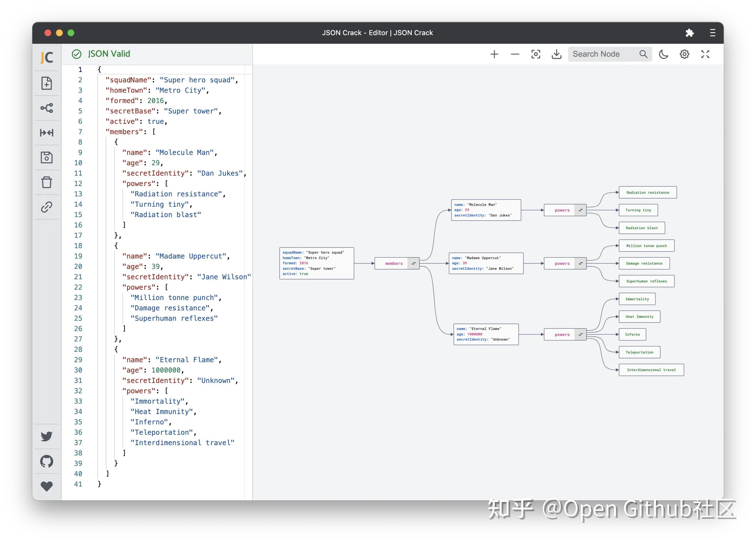Open the GitHub icon in sidebar
Screen dimensions: 756x543
[x=47, y=462]
